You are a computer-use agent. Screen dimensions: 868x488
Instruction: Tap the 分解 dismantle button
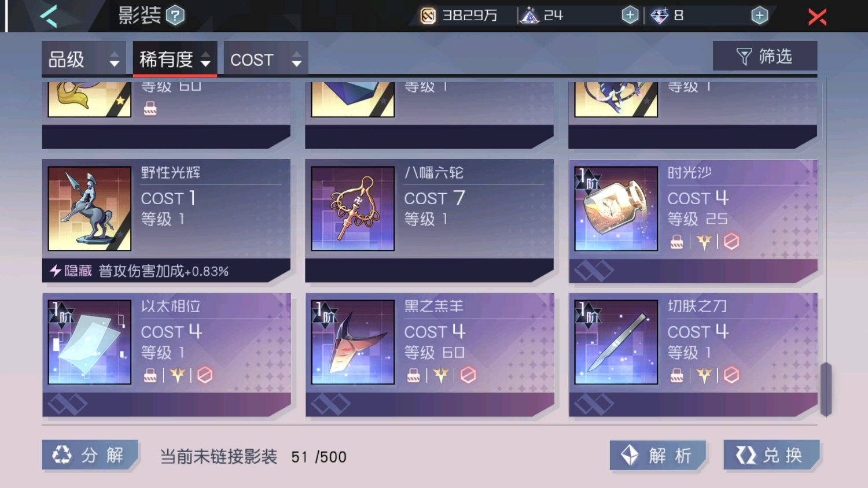[90, 455]
